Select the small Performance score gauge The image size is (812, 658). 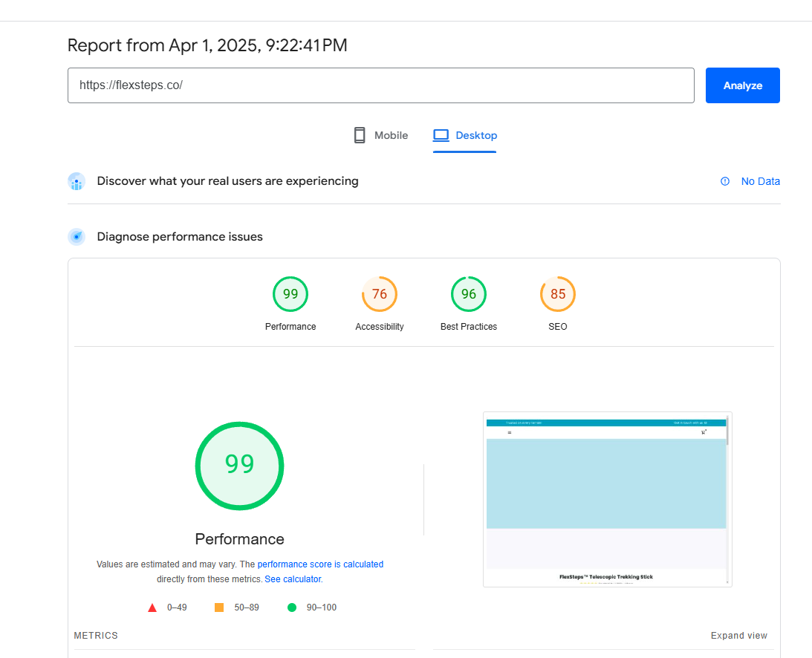[290, 295]
